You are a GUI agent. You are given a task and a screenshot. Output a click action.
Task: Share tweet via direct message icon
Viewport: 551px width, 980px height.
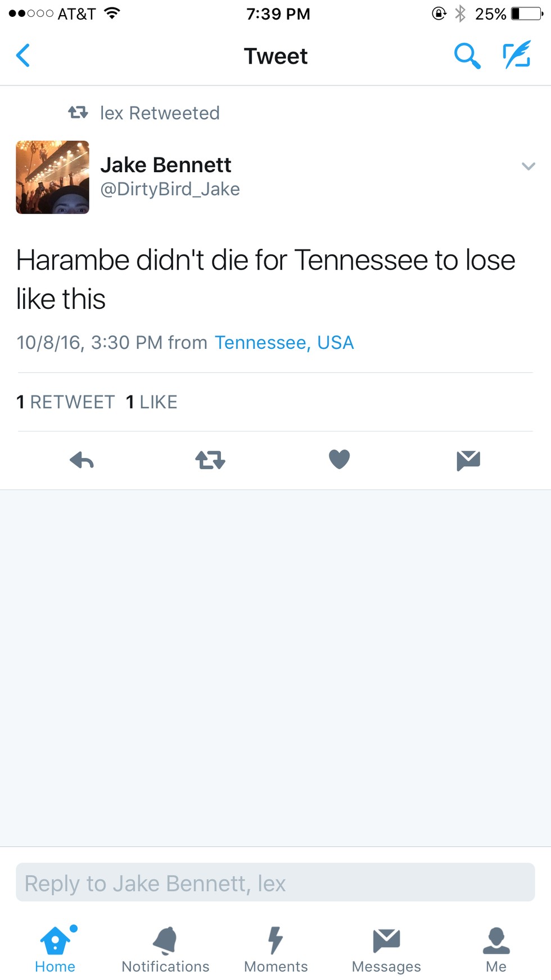468,460
